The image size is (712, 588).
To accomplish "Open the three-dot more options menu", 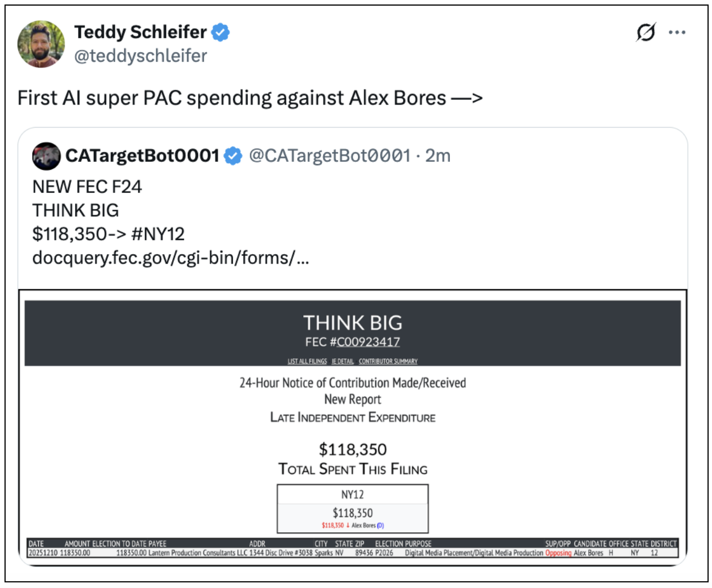I will (x=677, y=33).
